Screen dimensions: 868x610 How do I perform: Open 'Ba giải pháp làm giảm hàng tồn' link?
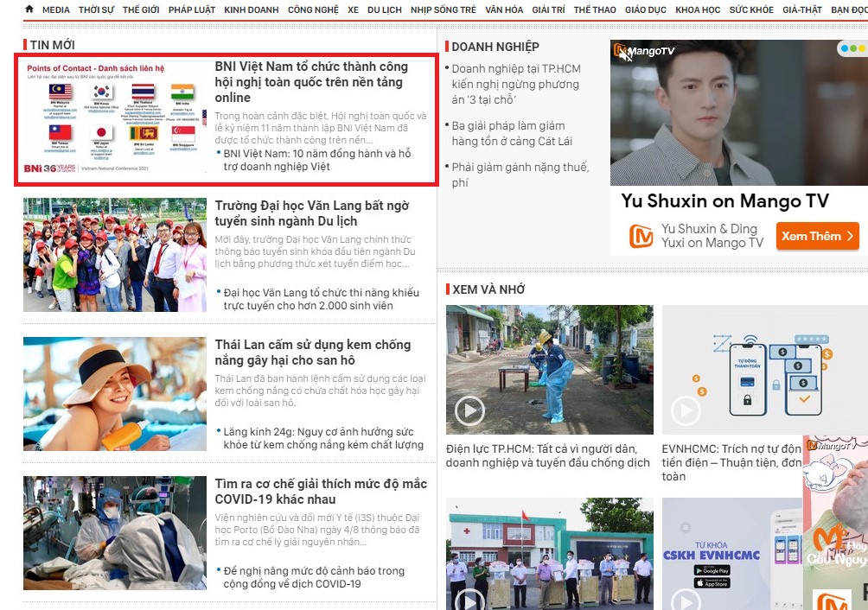512,133
